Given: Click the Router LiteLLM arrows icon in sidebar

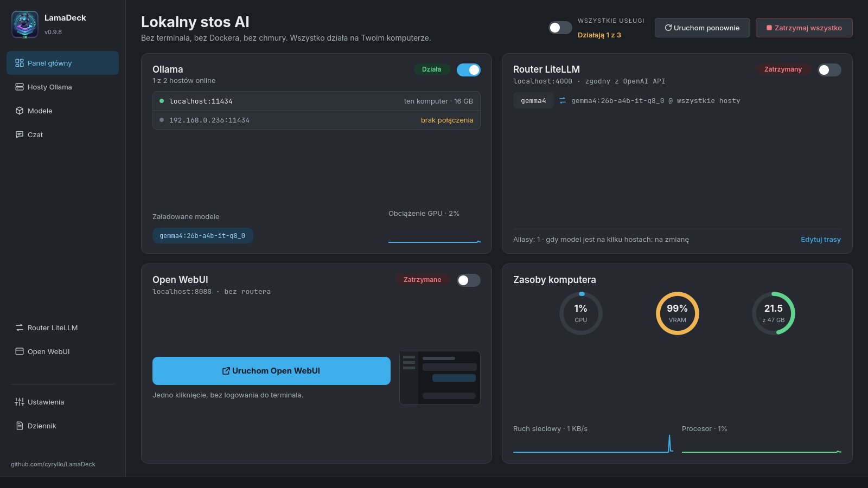Looking at the screenshot, I should pos(20,328).
